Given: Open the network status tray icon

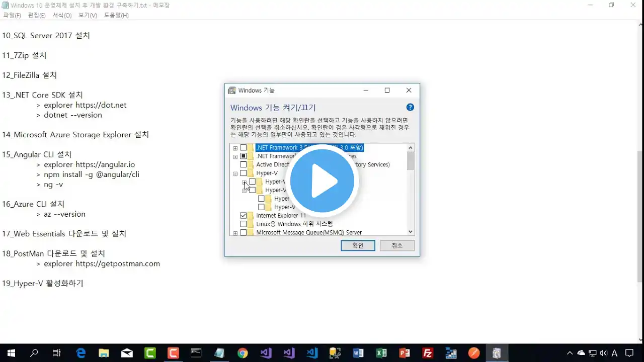Looking at the screenshot, I should click(593, 353).
